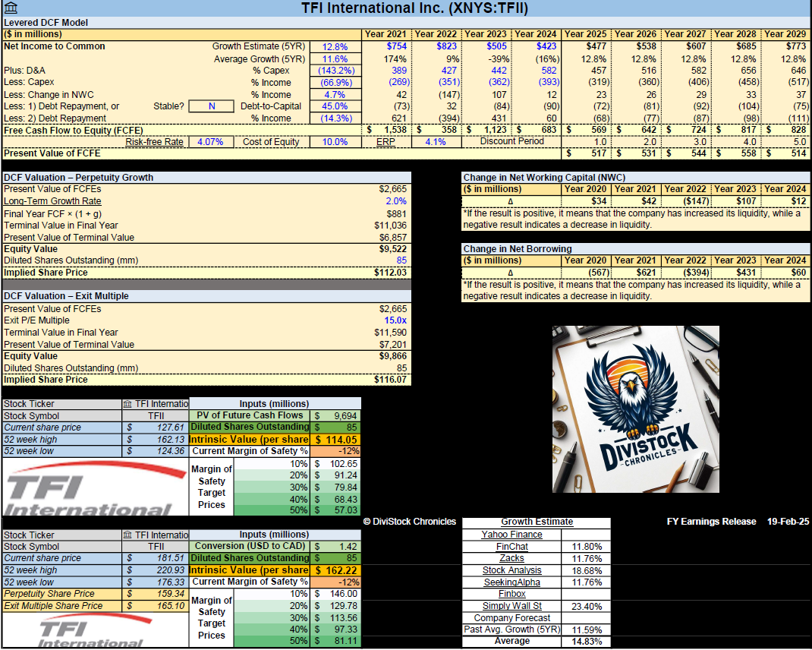Select intrinsic value per share 114.05
Image resolution: width=812 pixels, height=650 pixels.
(335, 440)
